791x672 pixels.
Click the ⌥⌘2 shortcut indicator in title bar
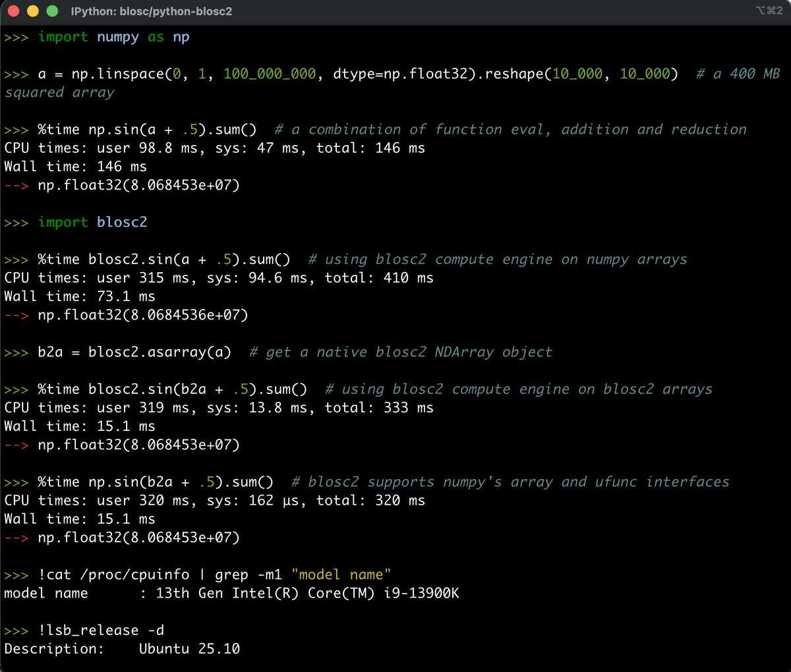pyautogui.click(x=769, y=11)
